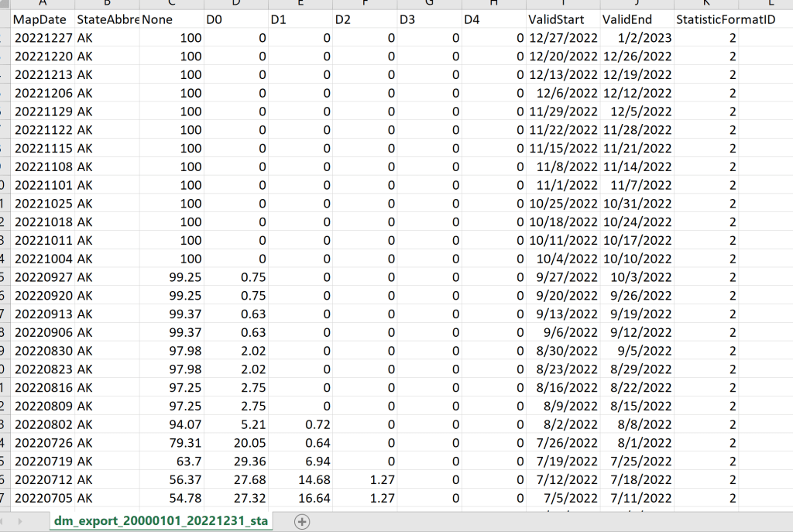Click the StateAbbreviation header cell
The height and width of the screenshot is (532, 793).
(108, 19)
